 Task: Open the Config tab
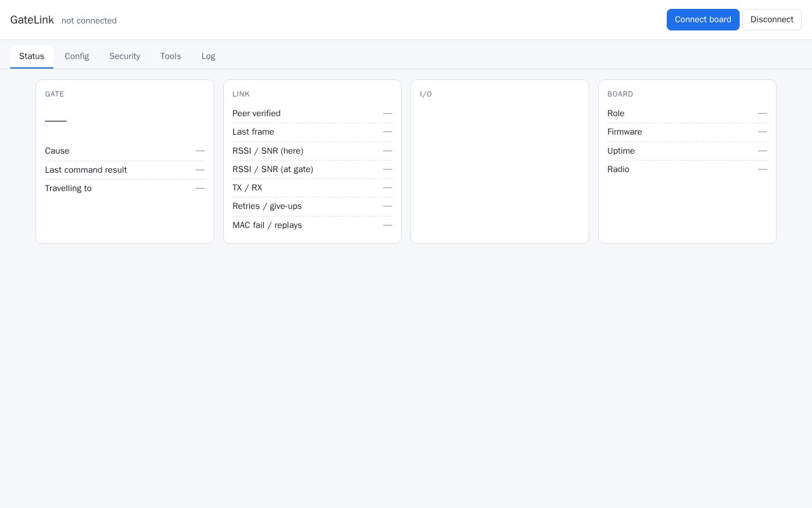click(77, 57)
